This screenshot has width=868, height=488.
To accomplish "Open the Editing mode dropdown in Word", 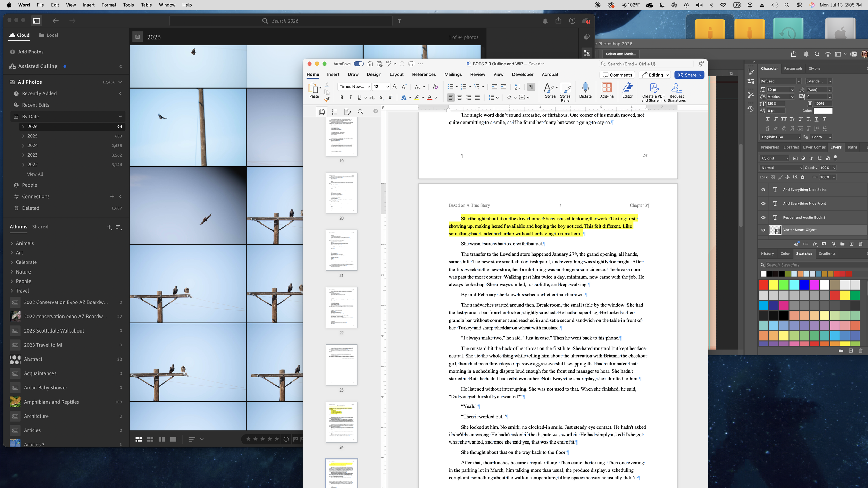I will pyautogui.click(x=655, y=75).
